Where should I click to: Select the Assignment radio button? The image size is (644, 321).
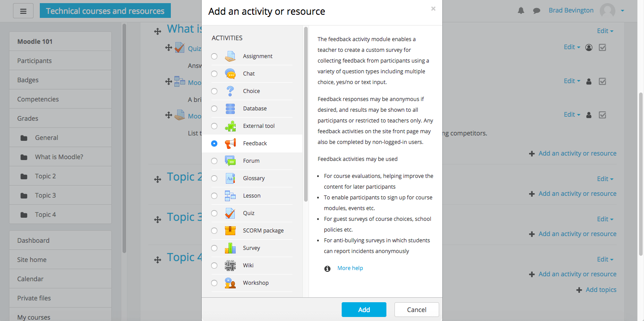[x=214, y=56]
